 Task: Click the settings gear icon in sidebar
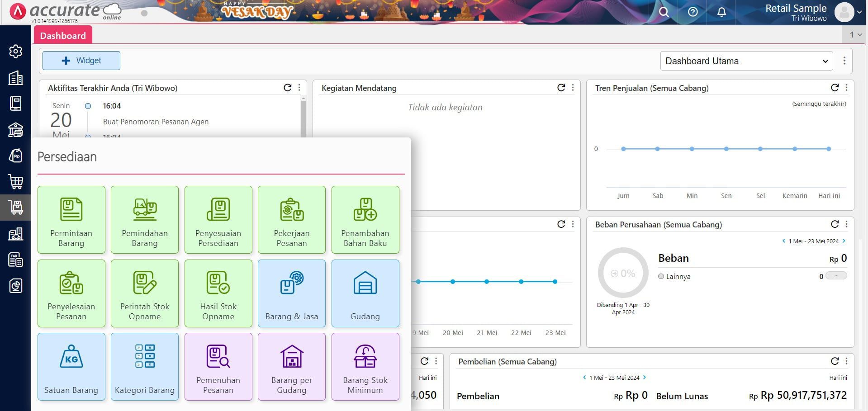(x=16, y=52)
